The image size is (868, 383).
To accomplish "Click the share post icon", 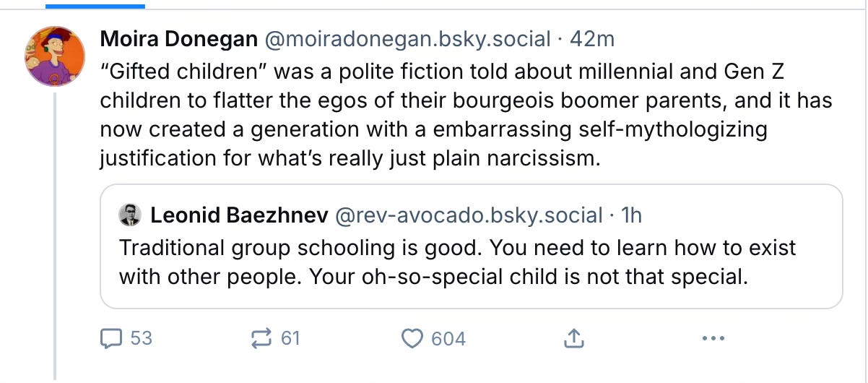I will (x=572, y=337).
